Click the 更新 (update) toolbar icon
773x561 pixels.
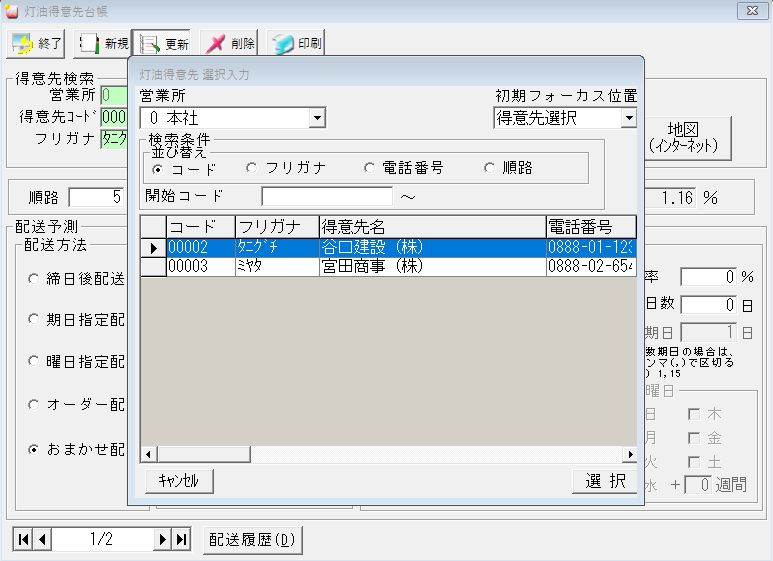click(165, 44)
